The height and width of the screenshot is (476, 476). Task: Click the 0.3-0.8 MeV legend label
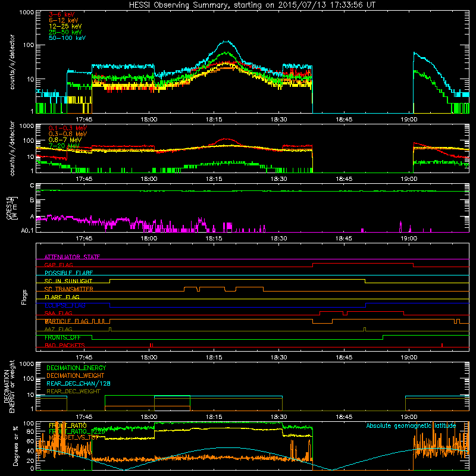point(68,134)
